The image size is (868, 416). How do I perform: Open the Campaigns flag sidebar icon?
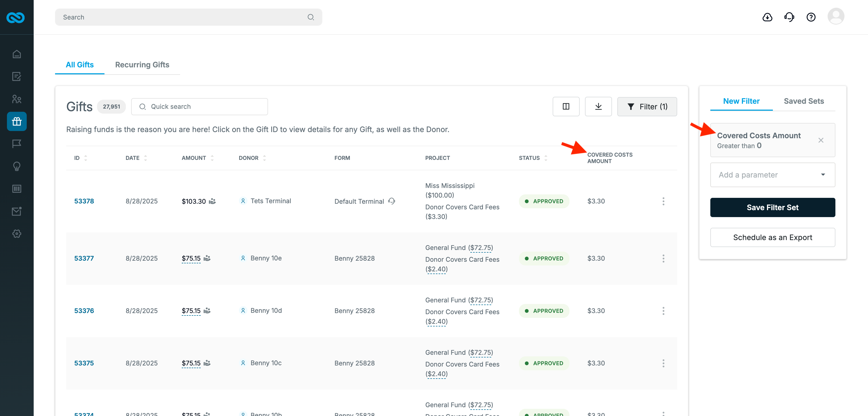pos(17,144)
